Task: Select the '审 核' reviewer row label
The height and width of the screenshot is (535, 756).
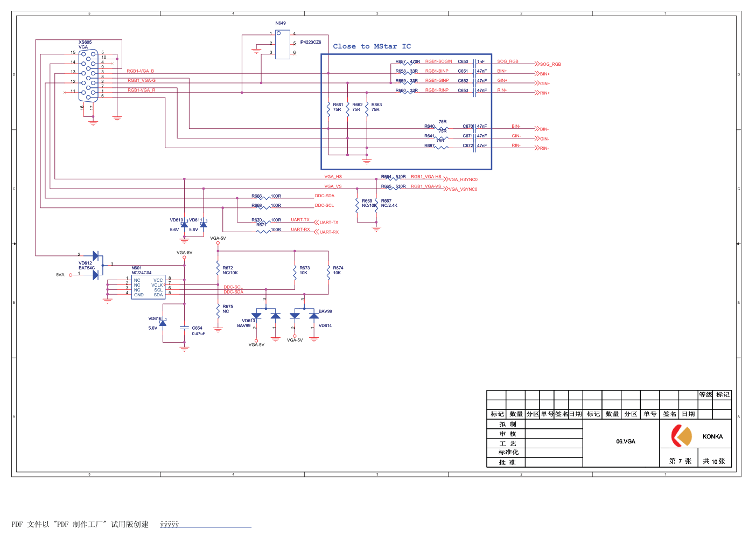Action: (x=508, y=434)
